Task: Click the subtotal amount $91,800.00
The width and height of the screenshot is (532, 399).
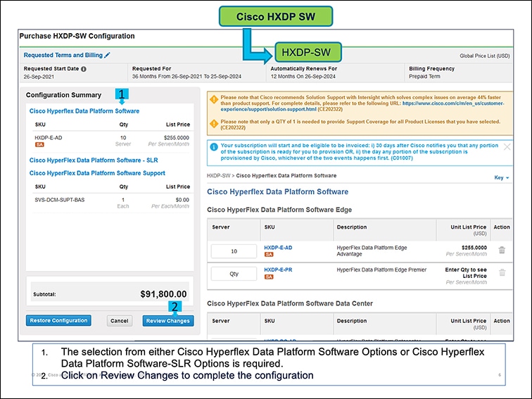Action: pos(163,294)
